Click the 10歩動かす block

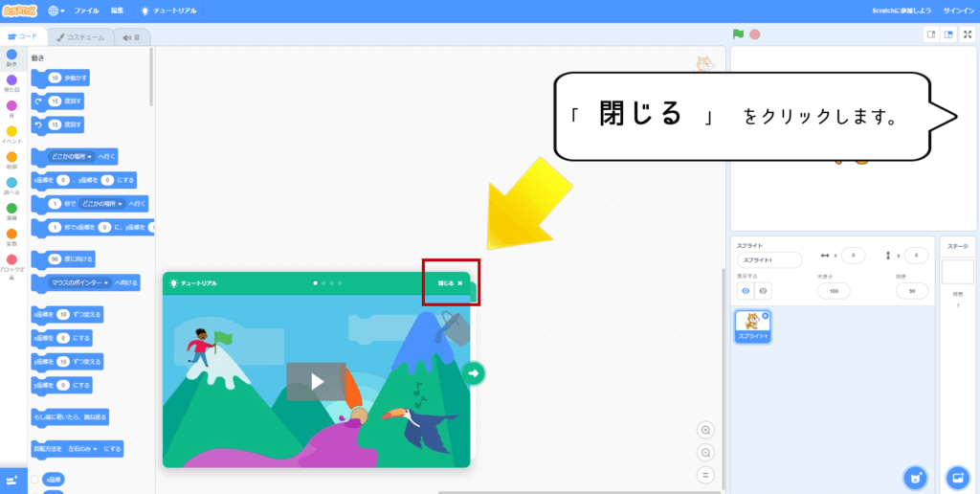60,79
